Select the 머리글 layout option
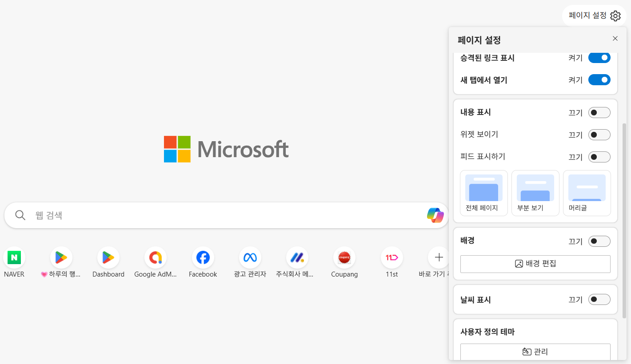This screenshot has height=364, width=631. [587, 193]
